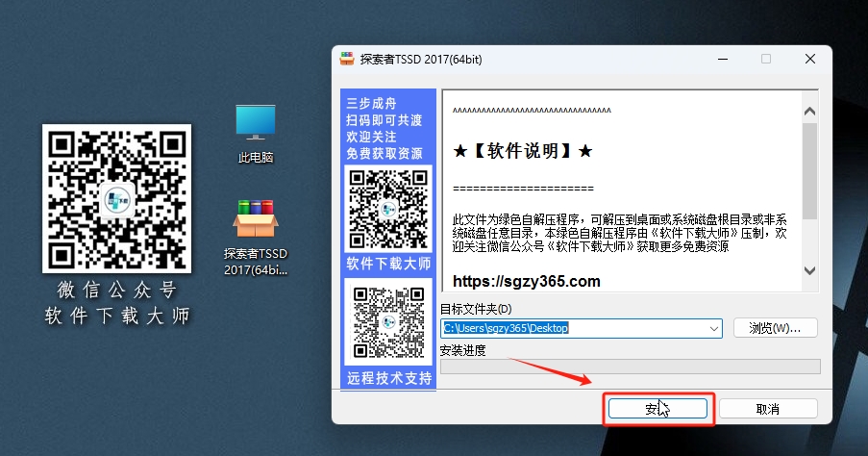Select the 探索者TSSD 2017(64bi... archive icon
The width and height of the screenshot is (868, 456).
point(255,238)
